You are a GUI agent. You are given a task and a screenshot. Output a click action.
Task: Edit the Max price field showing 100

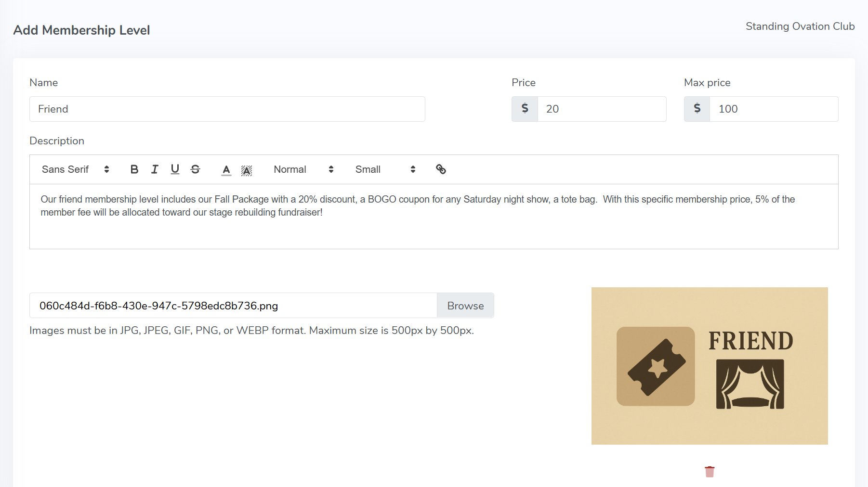pos(774,109)
